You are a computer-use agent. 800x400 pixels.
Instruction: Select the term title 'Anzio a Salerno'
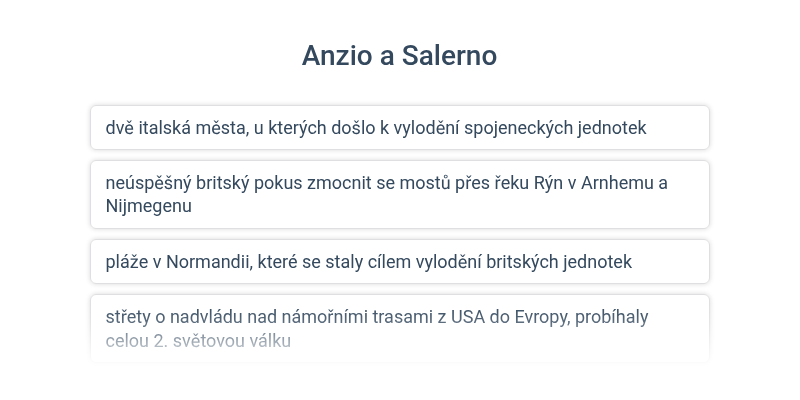(399, 55)
